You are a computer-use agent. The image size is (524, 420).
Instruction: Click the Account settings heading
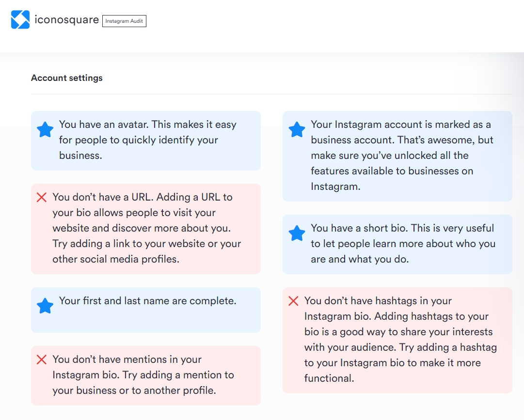click(66, 78)
